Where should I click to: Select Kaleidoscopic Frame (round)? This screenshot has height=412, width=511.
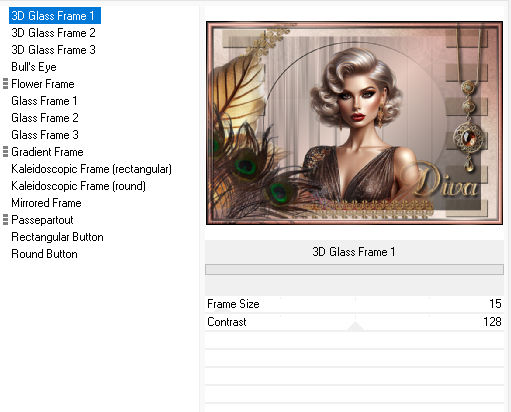[78, 186]
